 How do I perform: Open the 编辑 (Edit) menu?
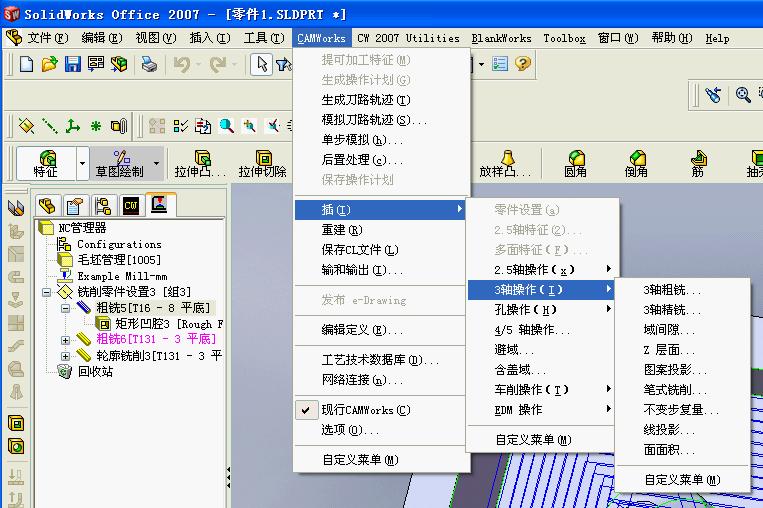[102, 38]
